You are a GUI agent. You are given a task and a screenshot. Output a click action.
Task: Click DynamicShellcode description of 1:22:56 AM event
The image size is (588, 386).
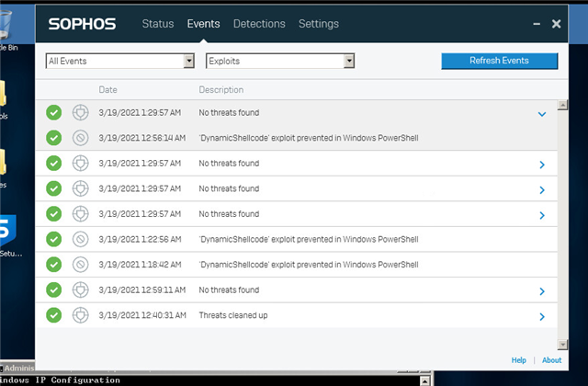[309, 239]
